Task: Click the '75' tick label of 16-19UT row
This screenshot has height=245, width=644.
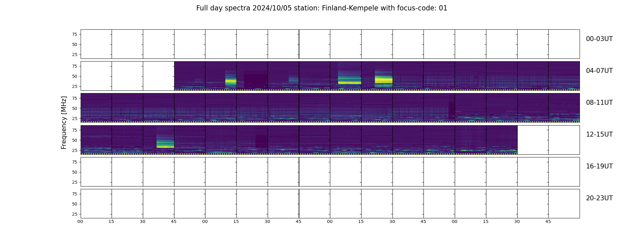Action: pos(75,162)
